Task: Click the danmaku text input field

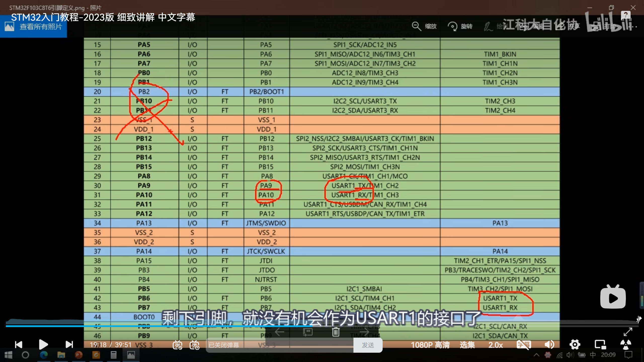Action: click(279, 345)
